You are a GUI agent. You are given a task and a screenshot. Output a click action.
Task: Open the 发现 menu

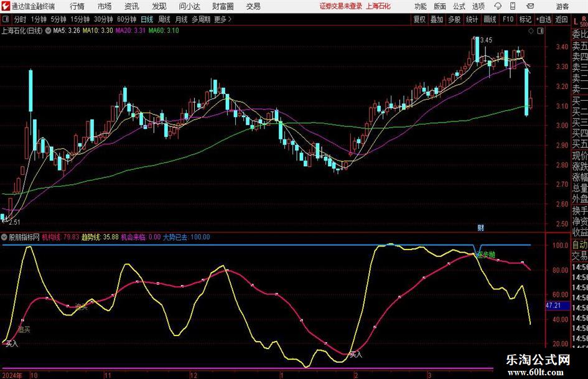coord(159,6)
